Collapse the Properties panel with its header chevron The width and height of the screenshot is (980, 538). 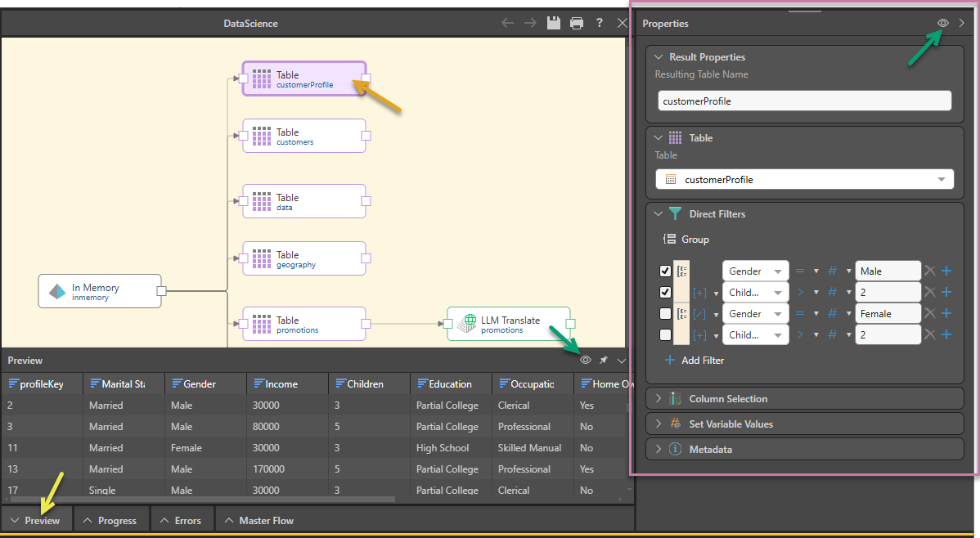962,23
